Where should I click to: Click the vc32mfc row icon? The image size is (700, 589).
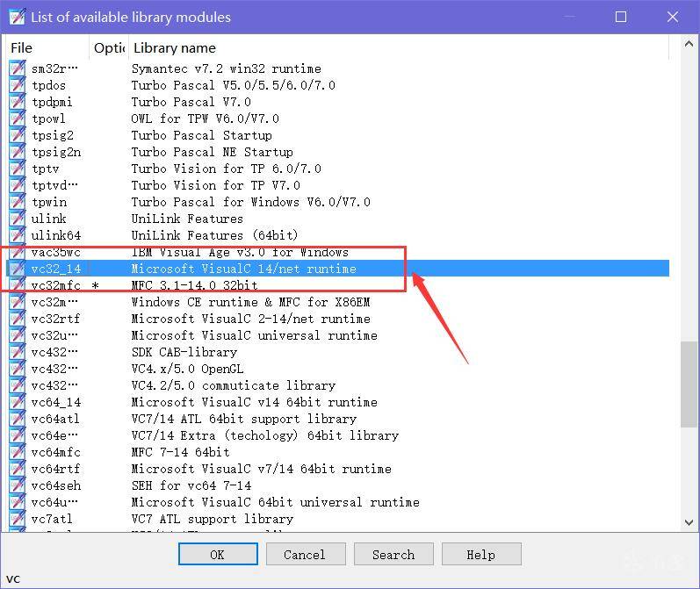(x=17, y=285)
